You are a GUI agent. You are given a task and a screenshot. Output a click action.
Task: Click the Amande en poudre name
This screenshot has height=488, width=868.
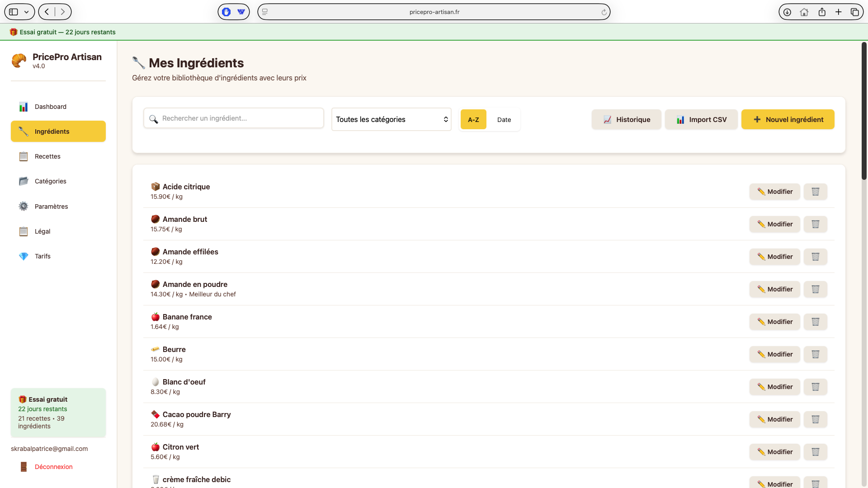click(195, 284)
